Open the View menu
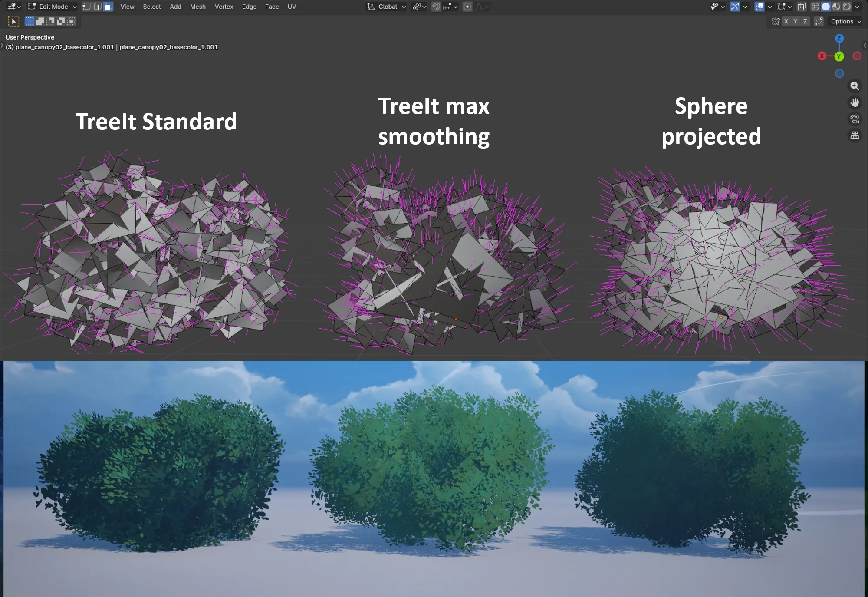 (x=127, y=7)
